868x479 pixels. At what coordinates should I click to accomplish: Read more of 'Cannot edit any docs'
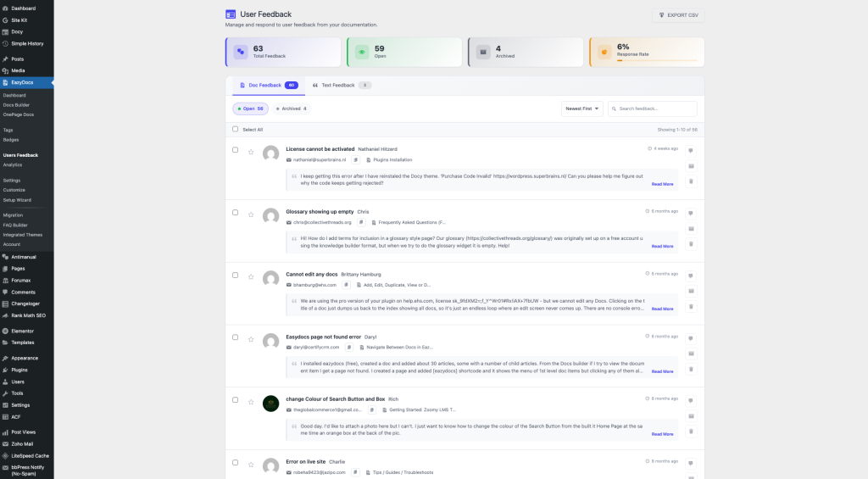coord(662,309)
